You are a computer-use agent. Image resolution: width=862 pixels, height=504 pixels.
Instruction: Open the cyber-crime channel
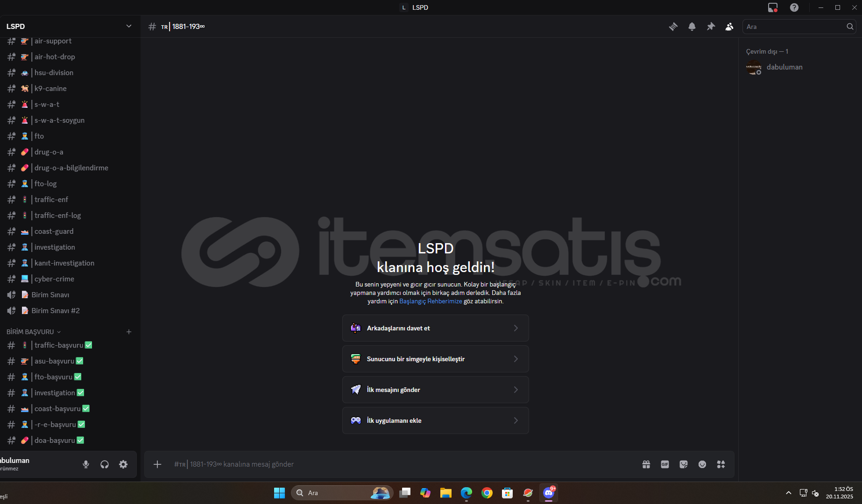(70, 279)
